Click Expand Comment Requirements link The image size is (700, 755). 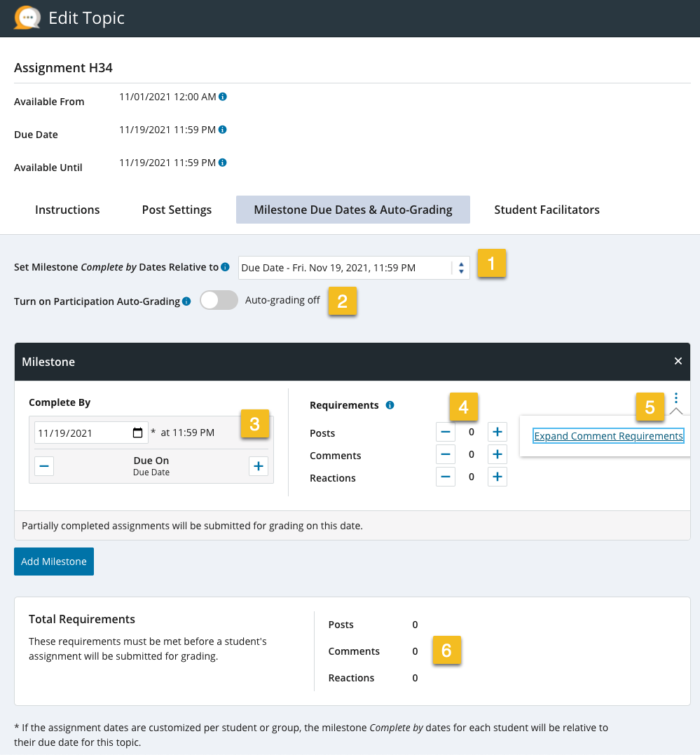pyautogui.click(x=608, y=436)
